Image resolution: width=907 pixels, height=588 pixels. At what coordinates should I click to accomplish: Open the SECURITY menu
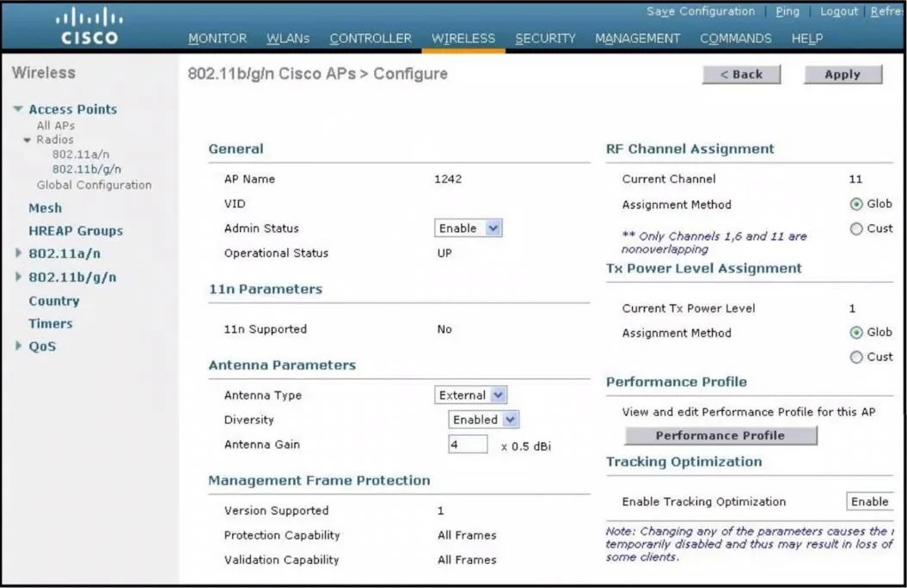[x=545, y=38]
